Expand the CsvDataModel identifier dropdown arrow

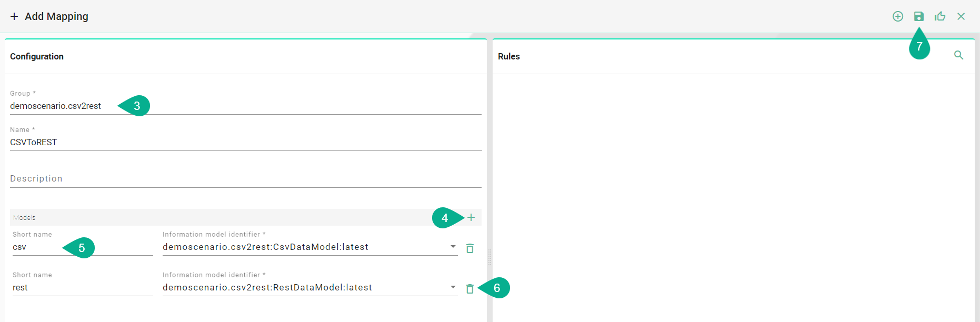[453, 247]
